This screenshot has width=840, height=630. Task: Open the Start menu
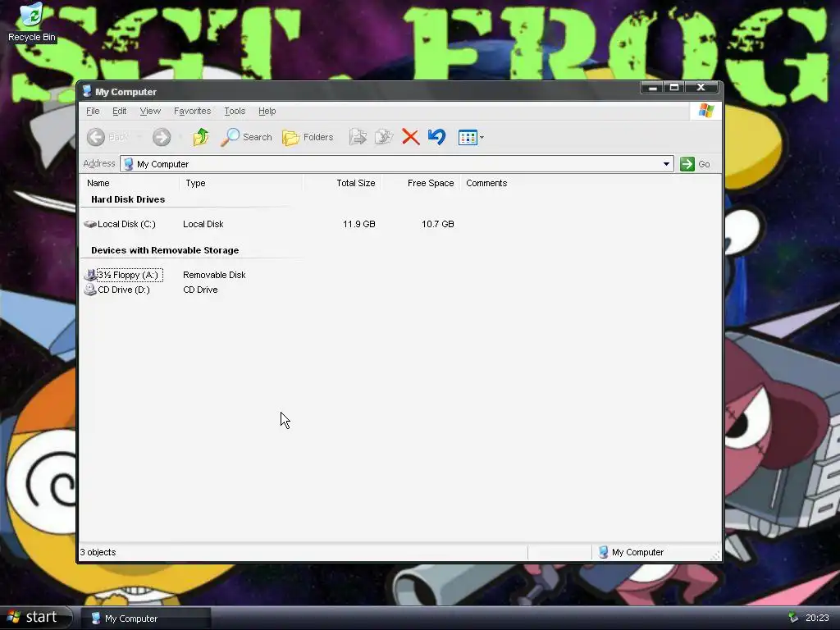pyautogui.click(x=36, y=618)
